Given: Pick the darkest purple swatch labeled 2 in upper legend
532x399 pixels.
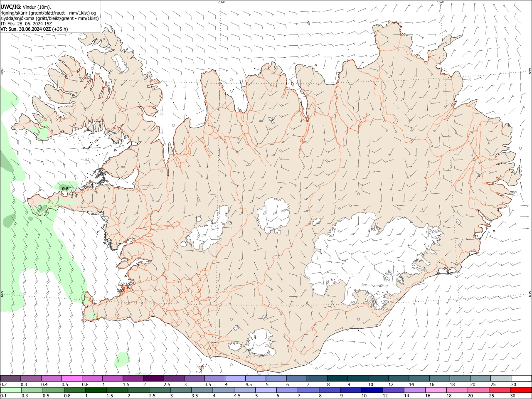Looking at the screenshot, I should [x=154, y=379].
